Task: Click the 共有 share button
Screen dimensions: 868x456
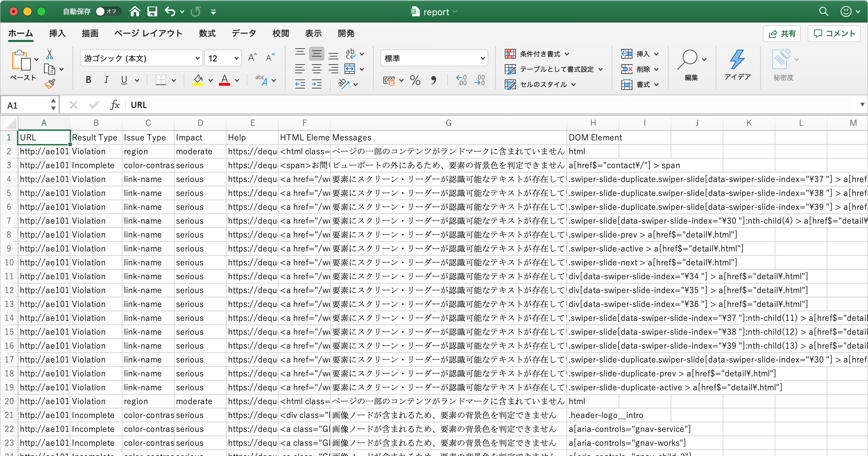Action: [x=782, y=34]
